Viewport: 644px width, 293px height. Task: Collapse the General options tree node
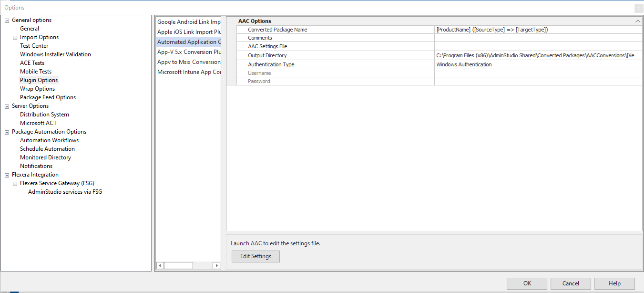coord(7,20)
